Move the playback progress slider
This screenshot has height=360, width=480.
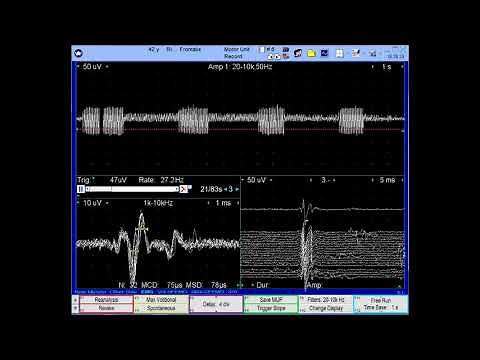pyautogui.click(x=132, y=189)
